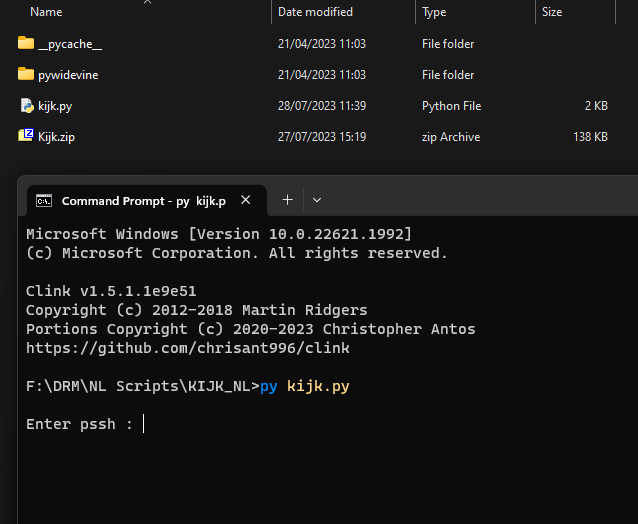The width and height of the screenshot is (638, 524).
Task: Select the __pycache__ folder name
Action: [x=70, y=44]
